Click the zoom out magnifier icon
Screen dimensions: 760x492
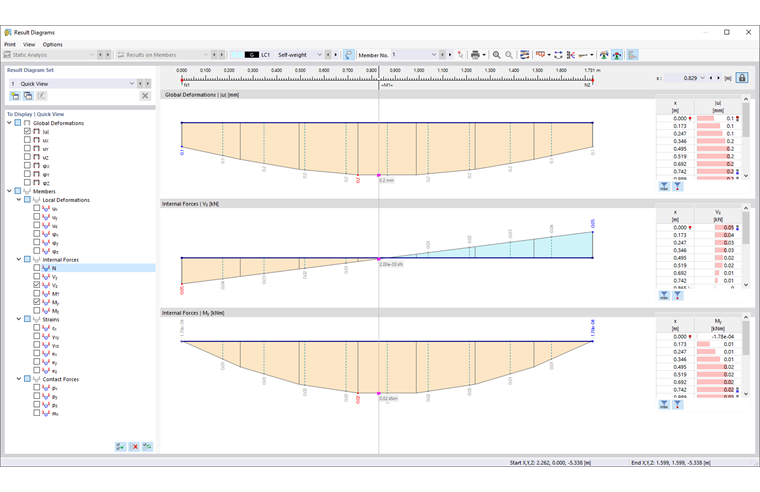pos(509,55)
